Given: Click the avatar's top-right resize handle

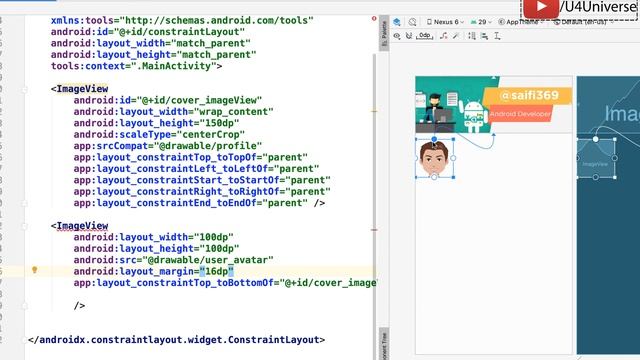Looking at the screenshot, I should click(453, 140).
